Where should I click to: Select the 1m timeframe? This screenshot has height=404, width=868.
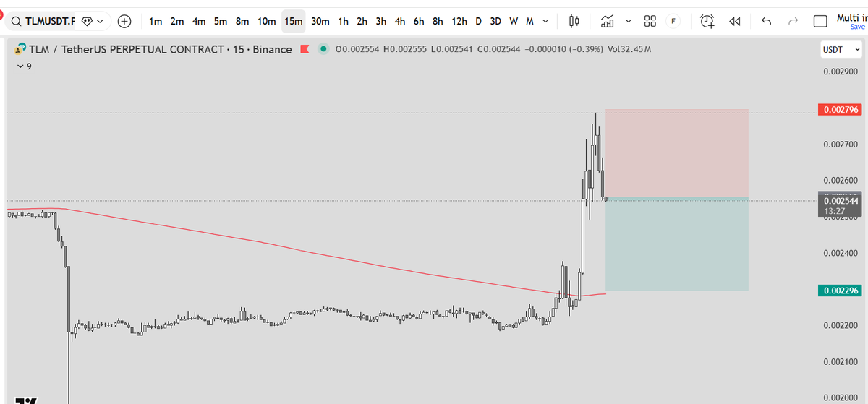click(x=155, y=22)
